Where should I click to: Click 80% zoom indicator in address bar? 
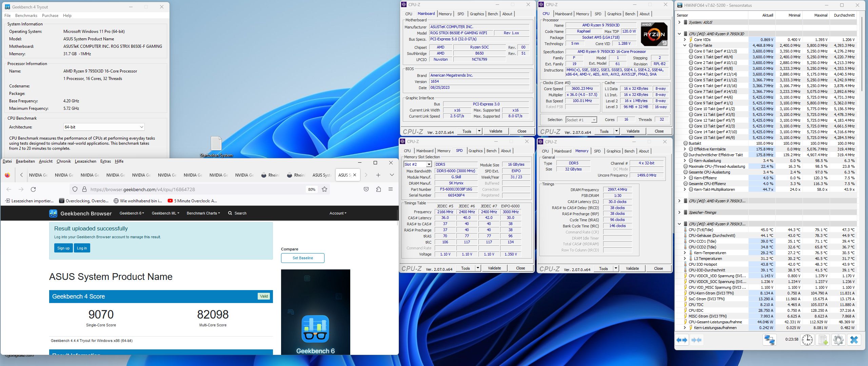312,189
